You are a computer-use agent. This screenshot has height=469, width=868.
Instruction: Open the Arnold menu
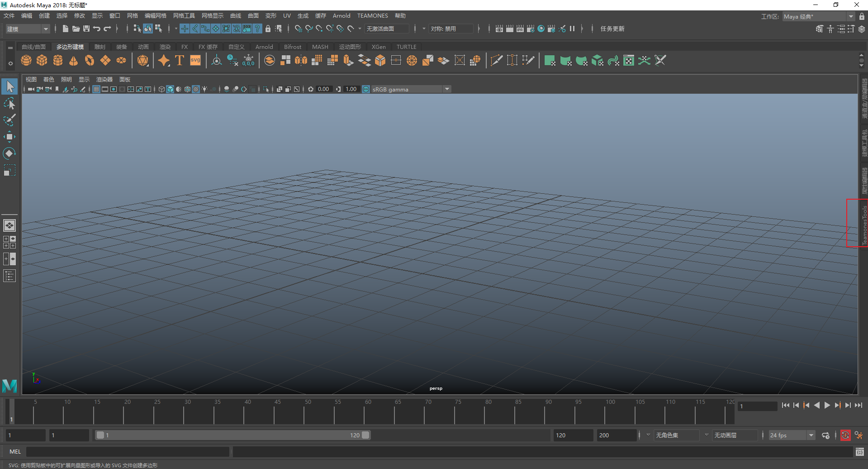click(x=342, y=16)
